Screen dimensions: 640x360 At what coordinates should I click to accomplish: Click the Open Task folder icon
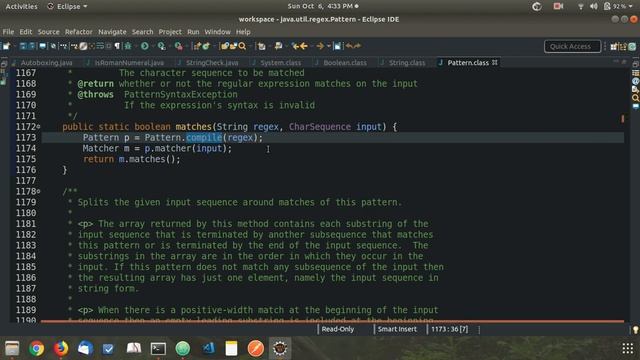point(233,46)
